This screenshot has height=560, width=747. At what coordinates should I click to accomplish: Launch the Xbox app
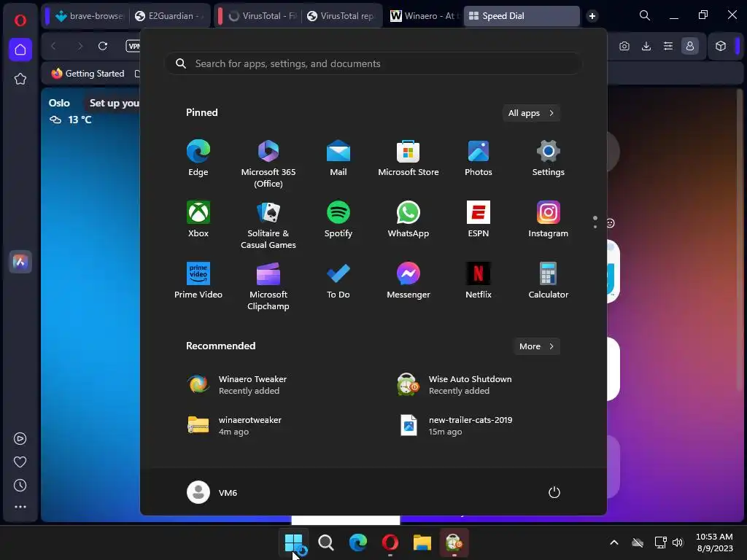[x=198, y=219]
